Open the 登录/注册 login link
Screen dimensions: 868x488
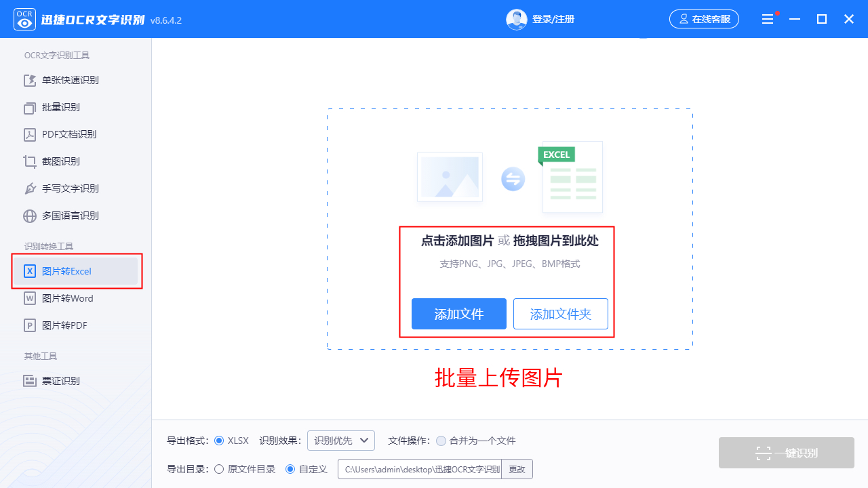(553, 20)
